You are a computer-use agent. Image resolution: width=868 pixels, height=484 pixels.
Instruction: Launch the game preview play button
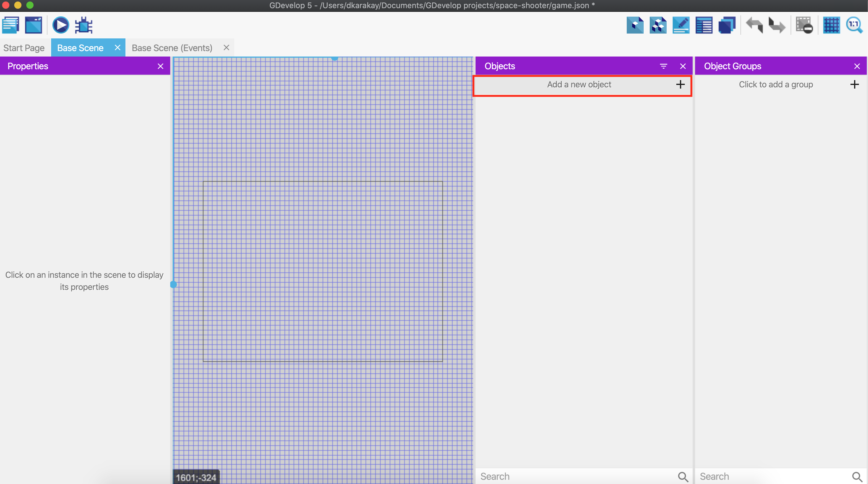[x=61, y=25]
